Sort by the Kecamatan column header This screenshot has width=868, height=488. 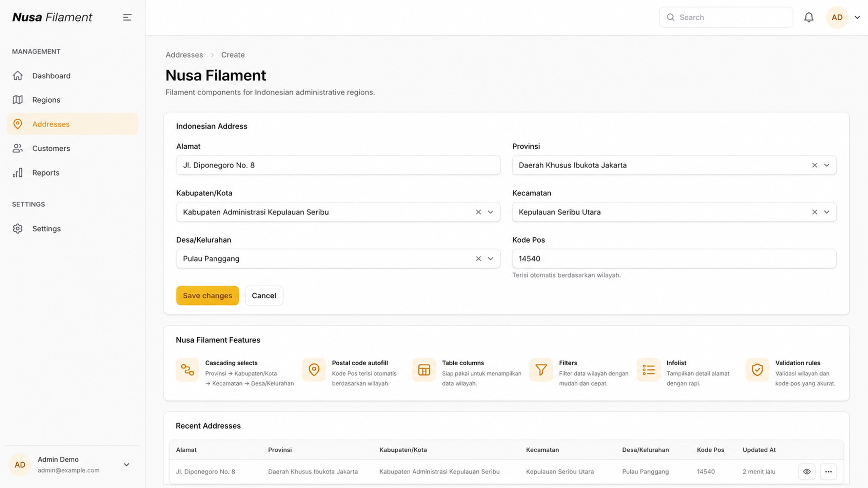pyautogui.click(x=542, y=450)
